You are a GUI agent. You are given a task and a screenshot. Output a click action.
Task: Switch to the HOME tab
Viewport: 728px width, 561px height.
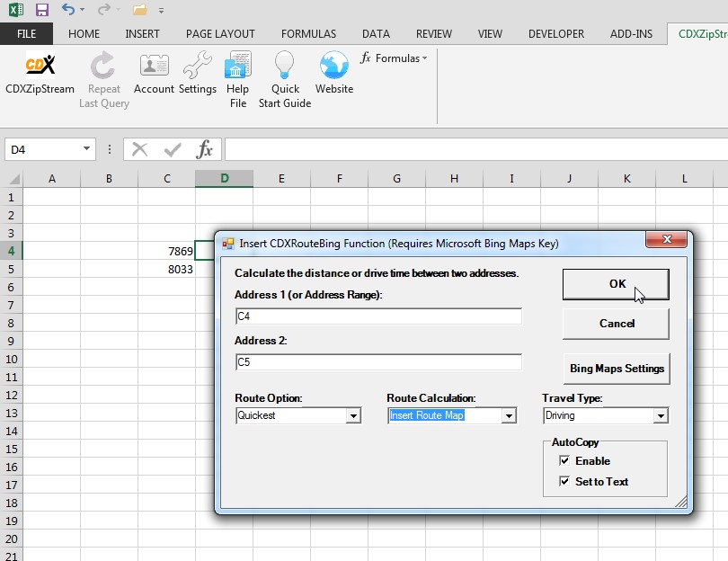pos(84,34)
